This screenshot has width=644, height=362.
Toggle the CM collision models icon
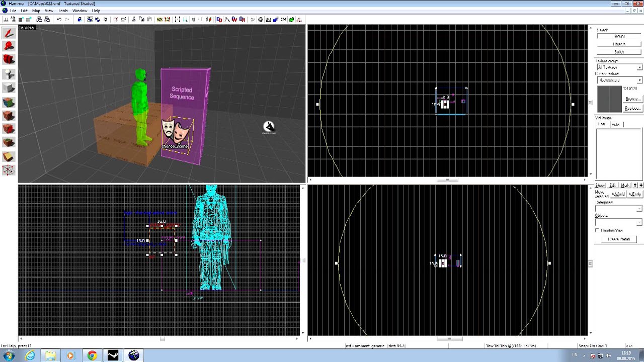283,20
